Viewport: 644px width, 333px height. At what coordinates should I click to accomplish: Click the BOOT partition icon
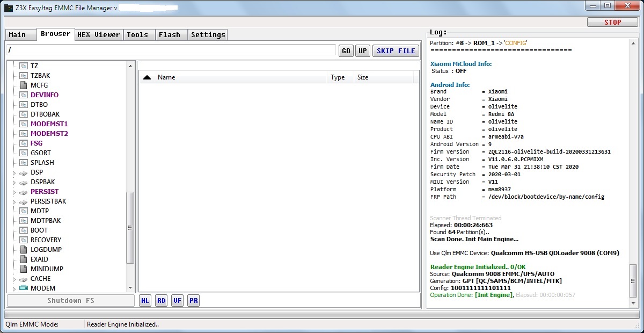23,230
